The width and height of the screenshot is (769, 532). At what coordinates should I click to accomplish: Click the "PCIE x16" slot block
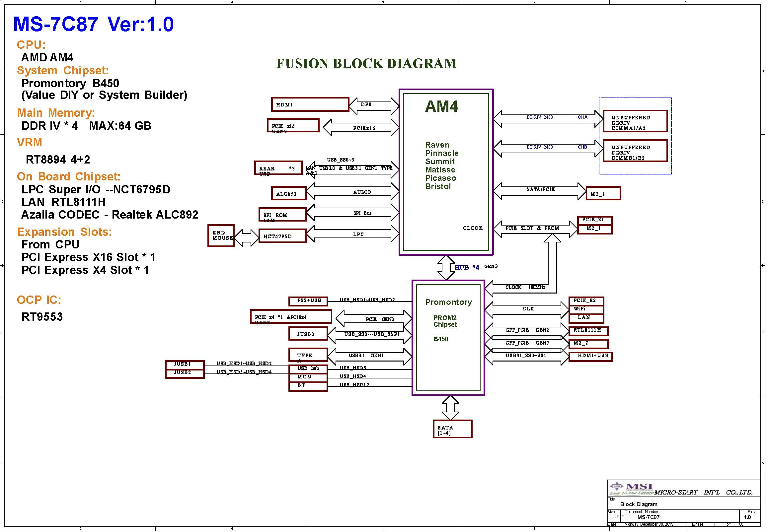point(293,125)
